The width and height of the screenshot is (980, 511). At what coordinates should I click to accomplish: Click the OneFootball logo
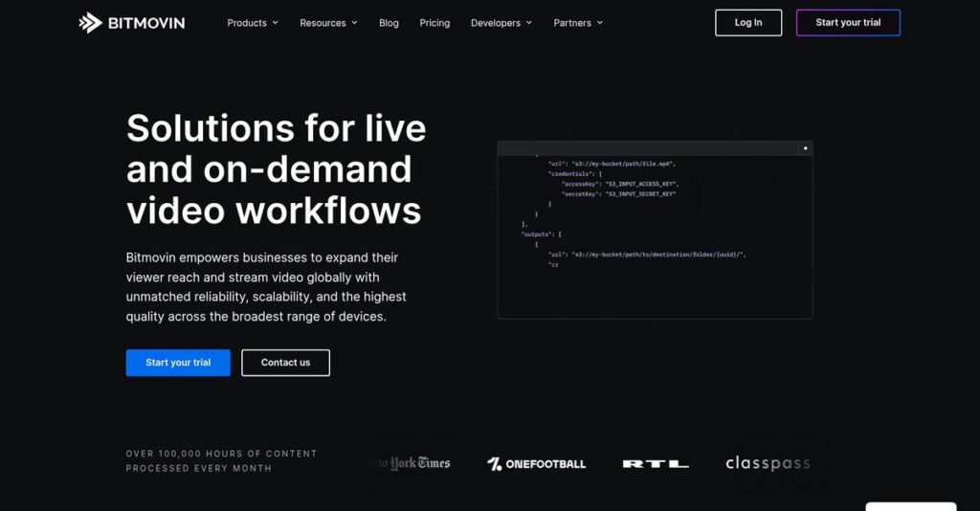pyautogui.click(x=536, y=464)
